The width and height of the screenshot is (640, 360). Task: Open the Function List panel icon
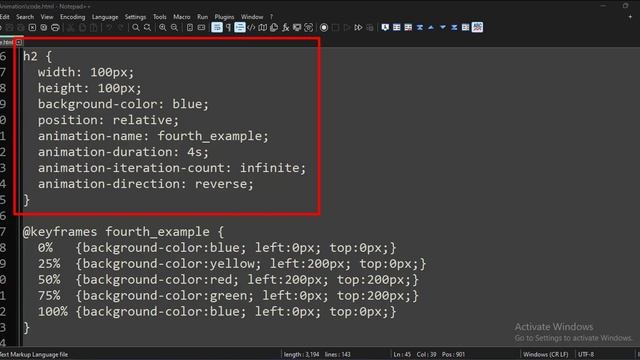pyautogui.click(x=285, y=28)
